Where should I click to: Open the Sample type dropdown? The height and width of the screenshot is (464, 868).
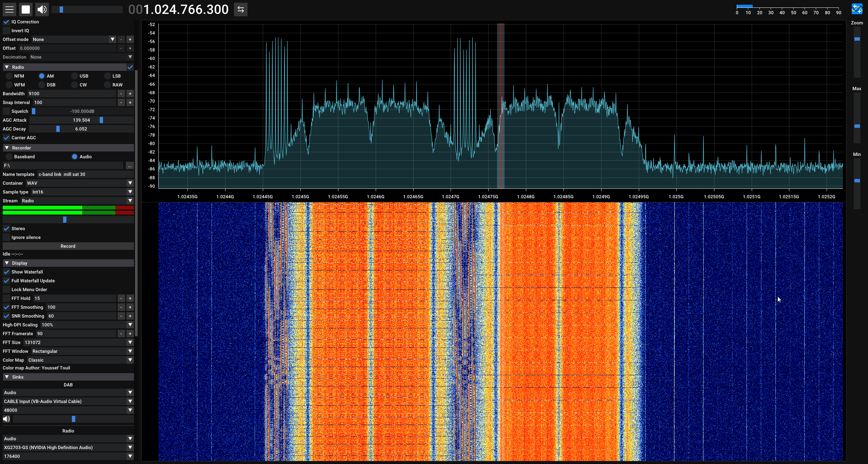[x=82, y=192]
